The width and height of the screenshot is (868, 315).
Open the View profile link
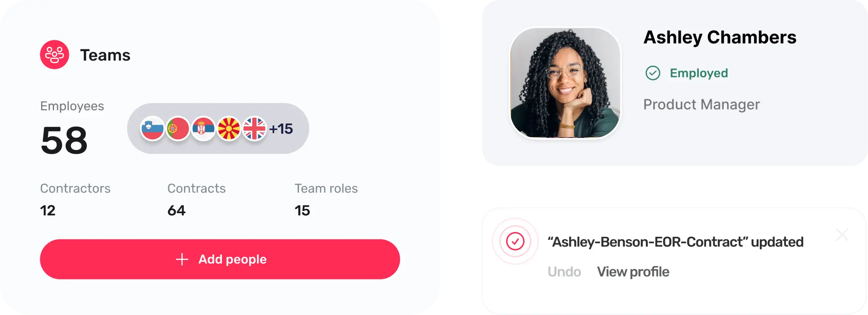(633, 272)
